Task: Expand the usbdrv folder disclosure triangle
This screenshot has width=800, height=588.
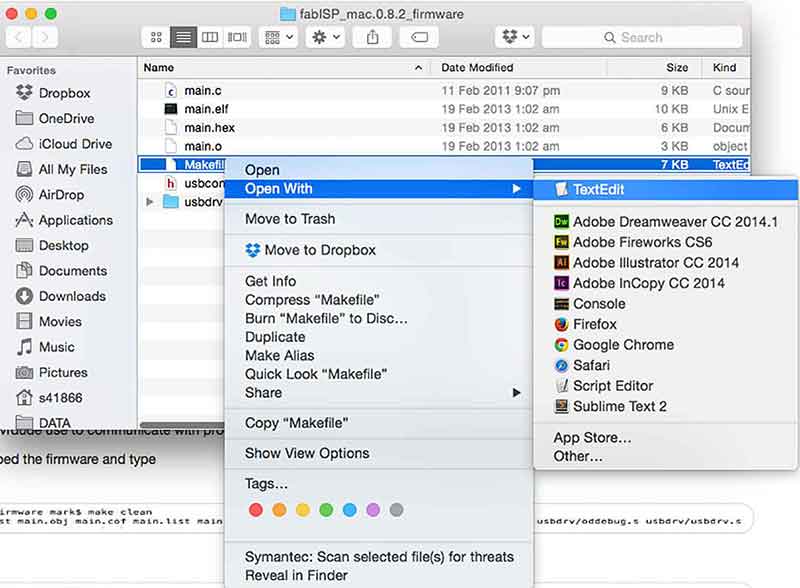Action: point(149,202)
